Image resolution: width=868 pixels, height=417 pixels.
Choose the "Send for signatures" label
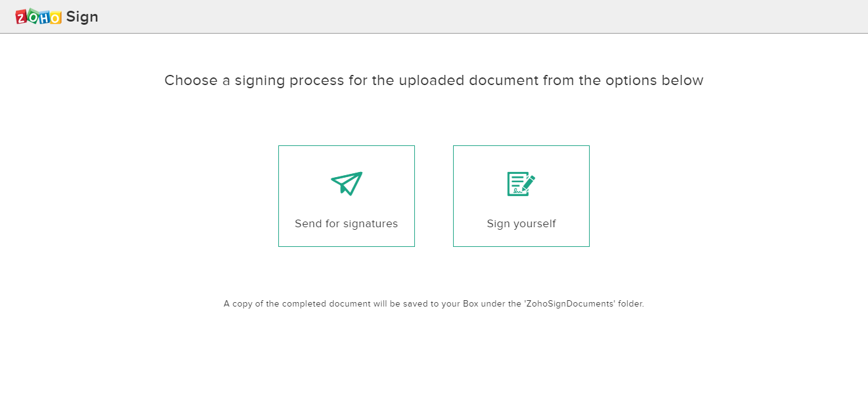coord(346,223)
